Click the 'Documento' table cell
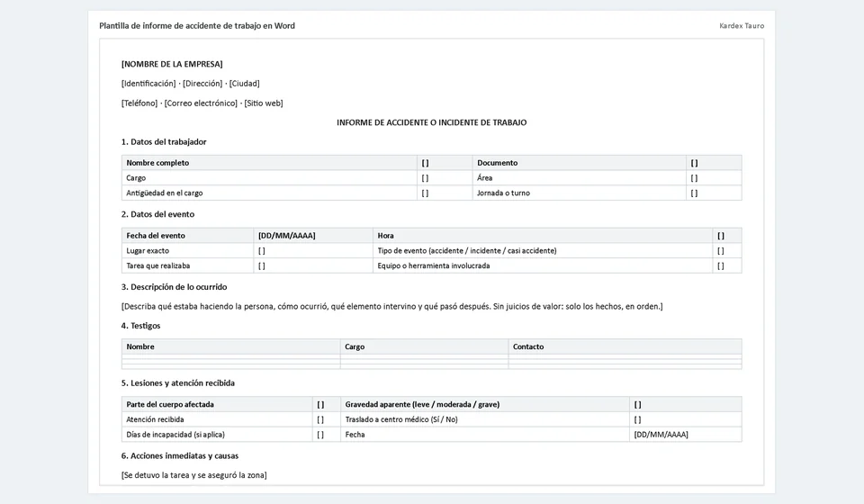 579,163
